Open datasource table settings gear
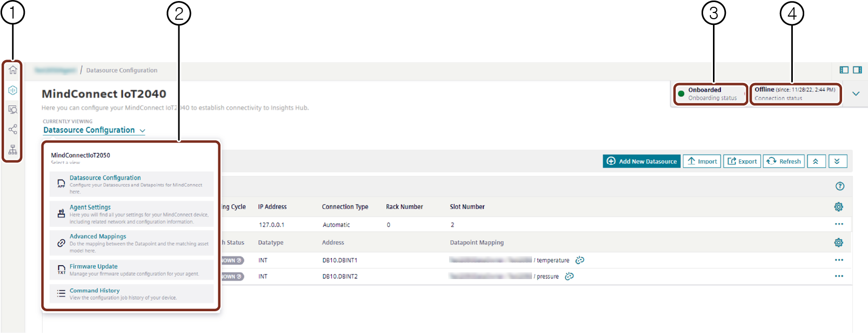 838,207
